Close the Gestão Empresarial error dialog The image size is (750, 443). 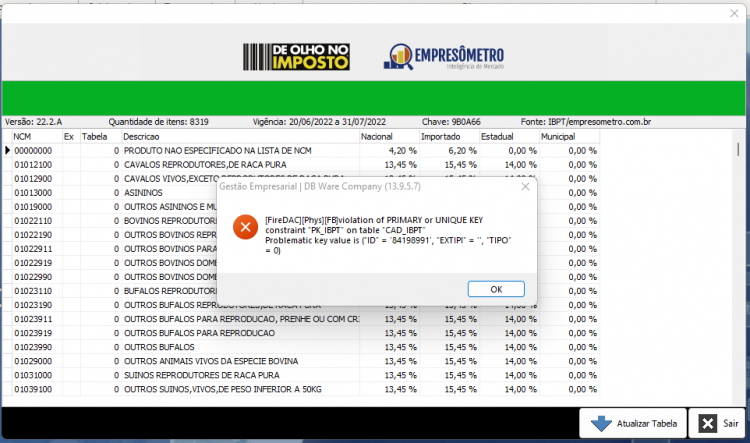[525, 187]
